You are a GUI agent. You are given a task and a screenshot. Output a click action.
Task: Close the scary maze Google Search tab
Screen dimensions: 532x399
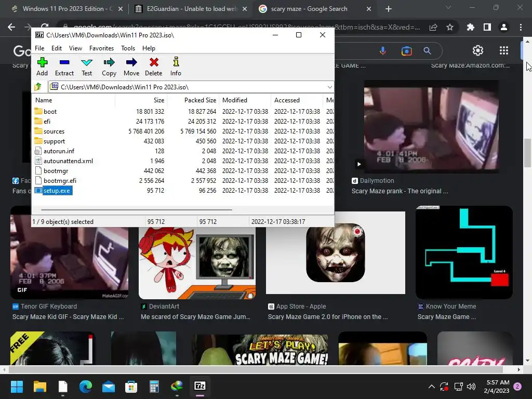coord(369,9)
